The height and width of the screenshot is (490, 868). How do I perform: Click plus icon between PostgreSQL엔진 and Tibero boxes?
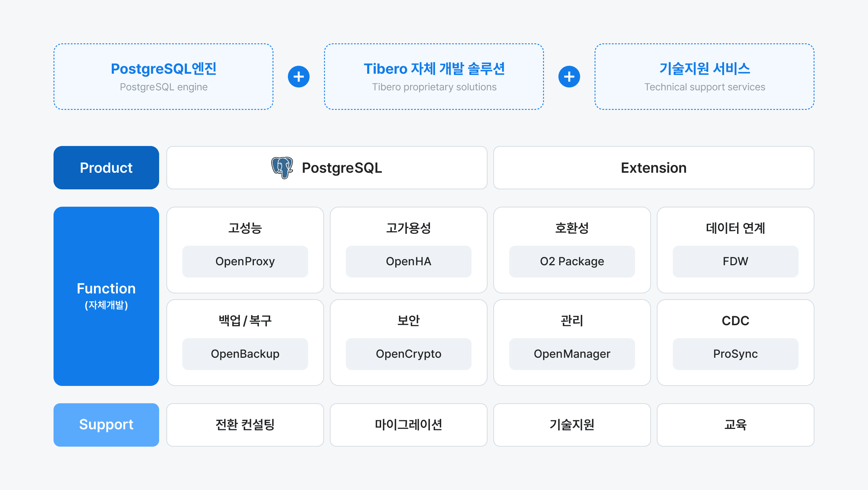click(299, 77)
